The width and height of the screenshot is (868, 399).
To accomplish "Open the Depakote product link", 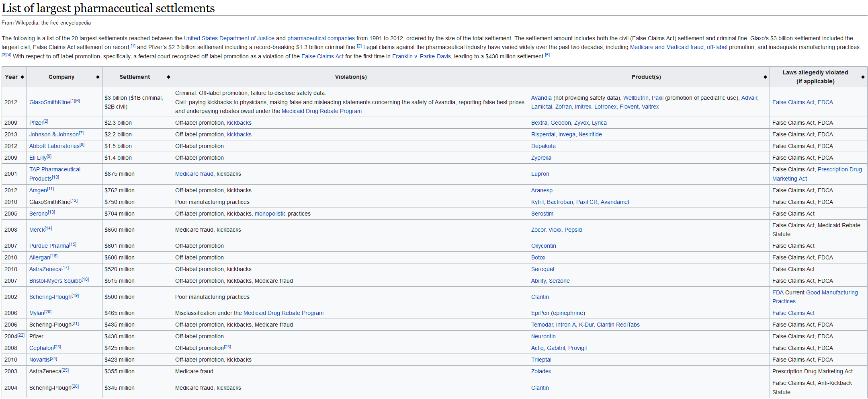I will click(543, 146).
